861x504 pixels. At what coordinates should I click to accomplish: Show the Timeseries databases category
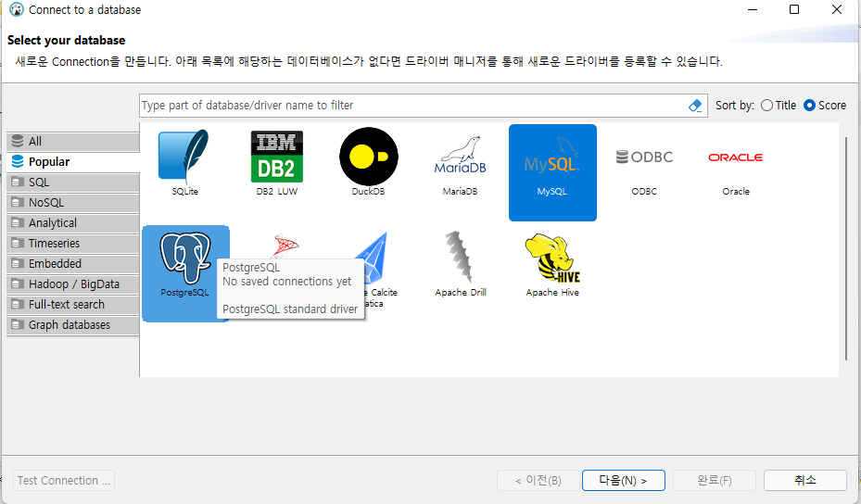coord(73,243)
